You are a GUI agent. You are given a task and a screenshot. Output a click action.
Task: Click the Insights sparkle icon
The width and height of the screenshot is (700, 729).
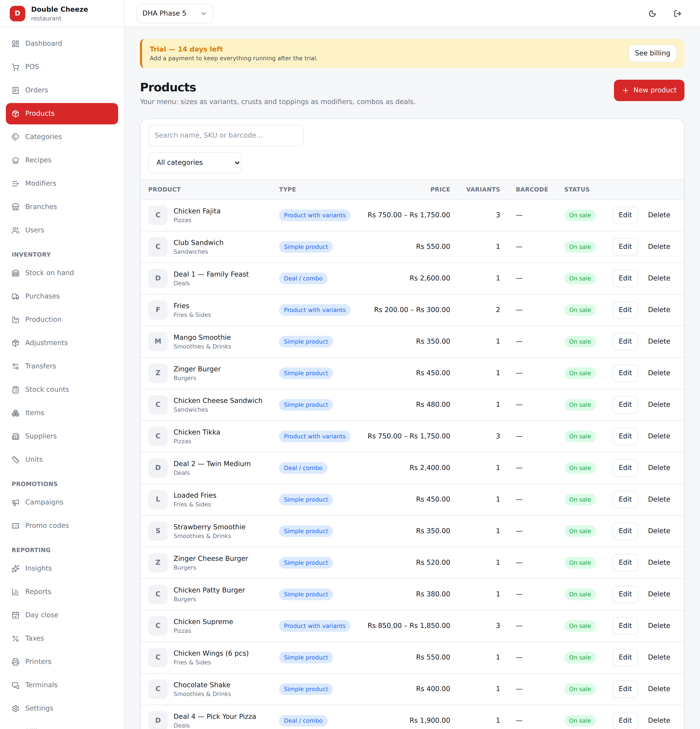tap(16, 568)
